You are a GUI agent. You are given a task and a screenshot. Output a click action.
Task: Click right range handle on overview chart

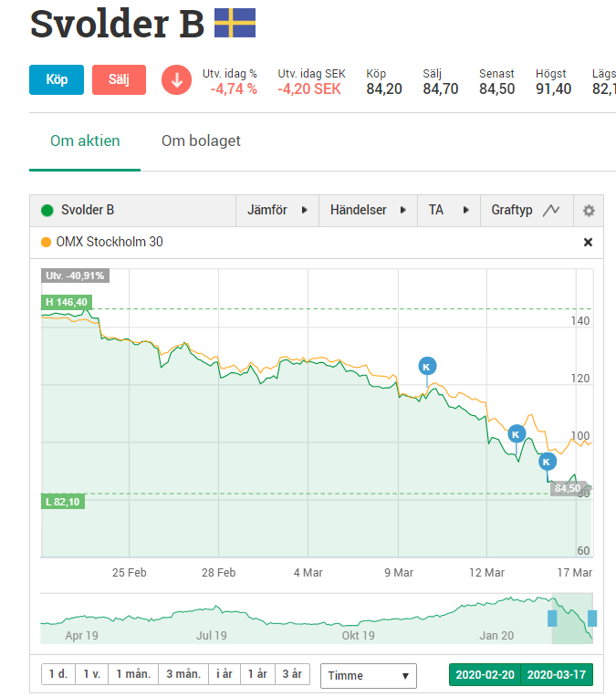592,619
